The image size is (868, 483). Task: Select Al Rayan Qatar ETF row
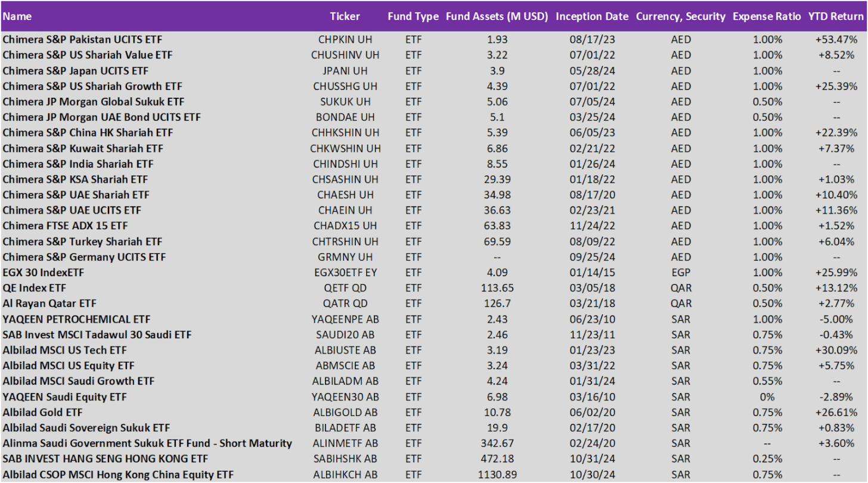[x=49, y=304]
